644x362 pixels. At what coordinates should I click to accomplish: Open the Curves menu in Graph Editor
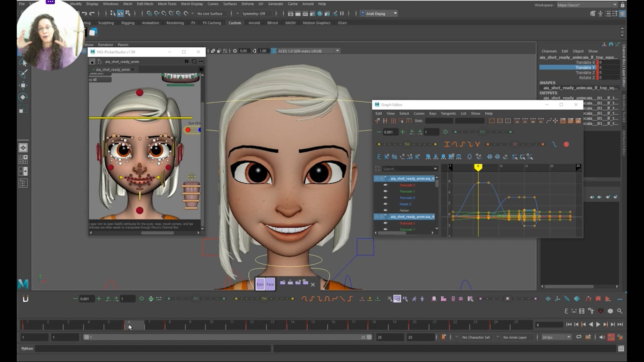419,113
